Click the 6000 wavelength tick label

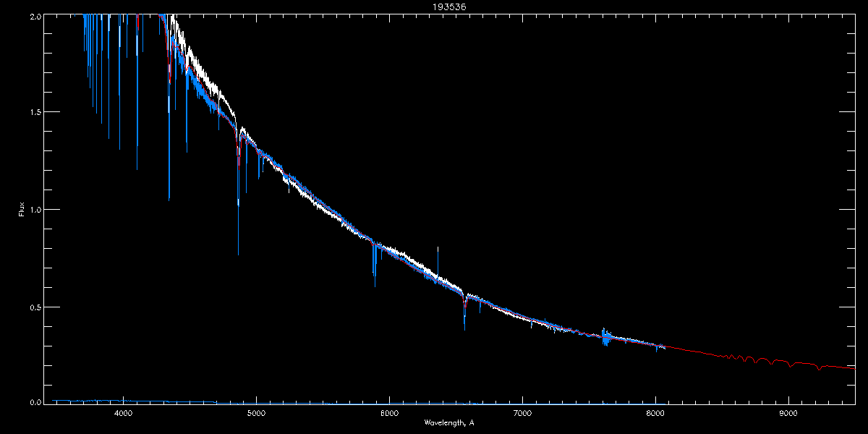pos(389,413)
